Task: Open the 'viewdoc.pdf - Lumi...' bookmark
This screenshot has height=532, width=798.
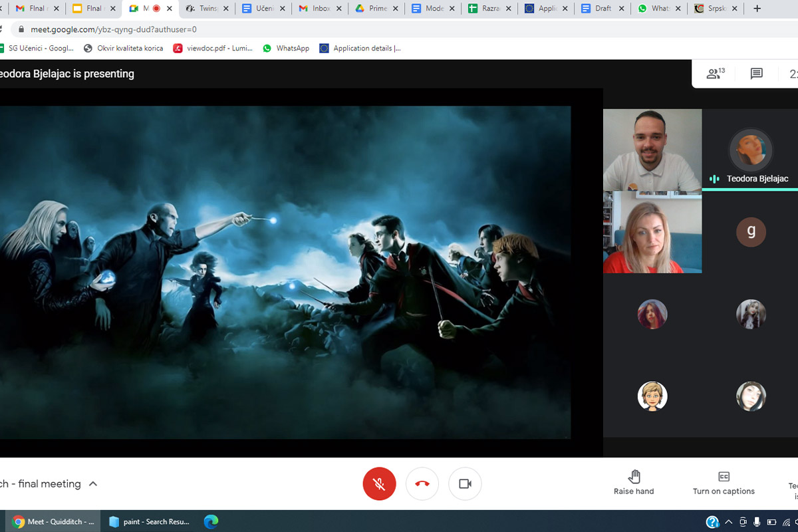Action: [213, 48]
